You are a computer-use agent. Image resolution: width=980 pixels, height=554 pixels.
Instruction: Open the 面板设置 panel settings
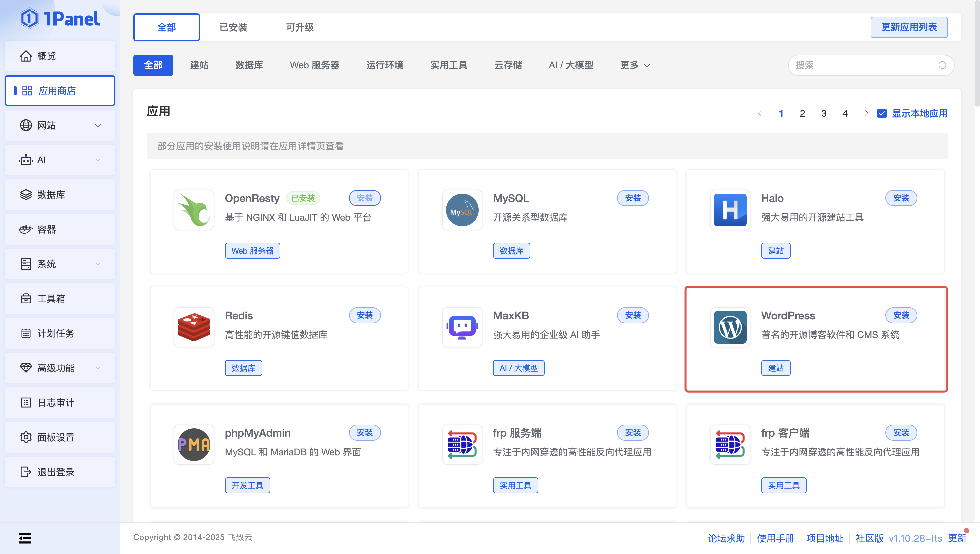point(60,437)
